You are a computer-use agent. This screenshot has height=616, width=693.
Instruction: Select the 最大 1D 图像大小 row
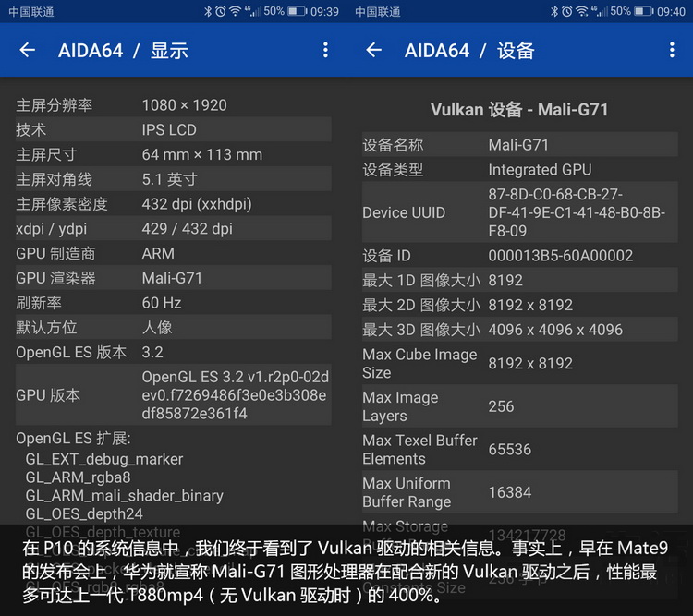(x=519, y=280)
